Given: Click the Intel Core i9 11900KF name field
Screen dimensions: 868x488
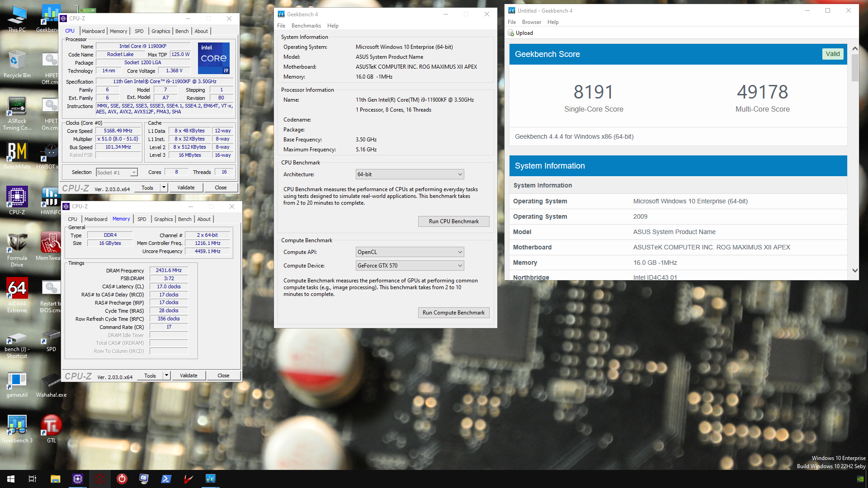Looking at the screenshot, I should (x=143, y=46).
